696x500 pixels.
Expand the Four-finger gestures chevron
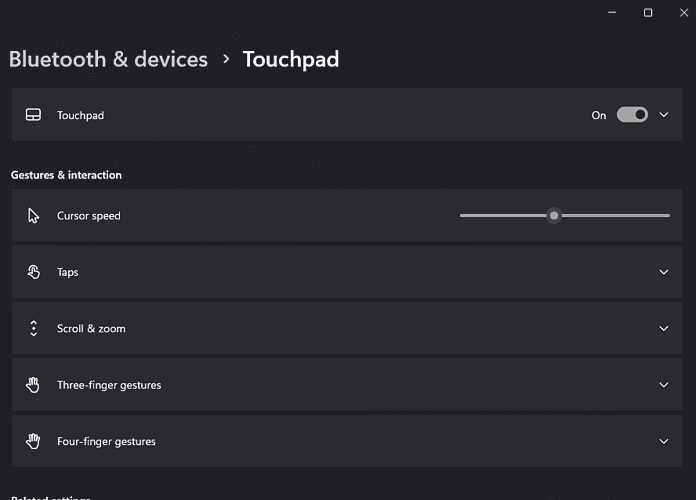click(x=664, y=441)
